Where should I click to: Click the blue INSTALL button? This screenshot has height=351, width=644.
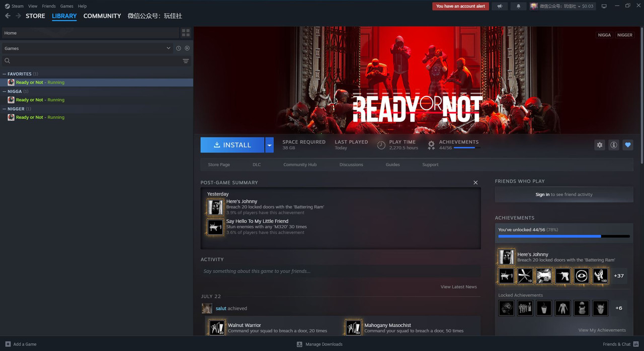[232, 145]
